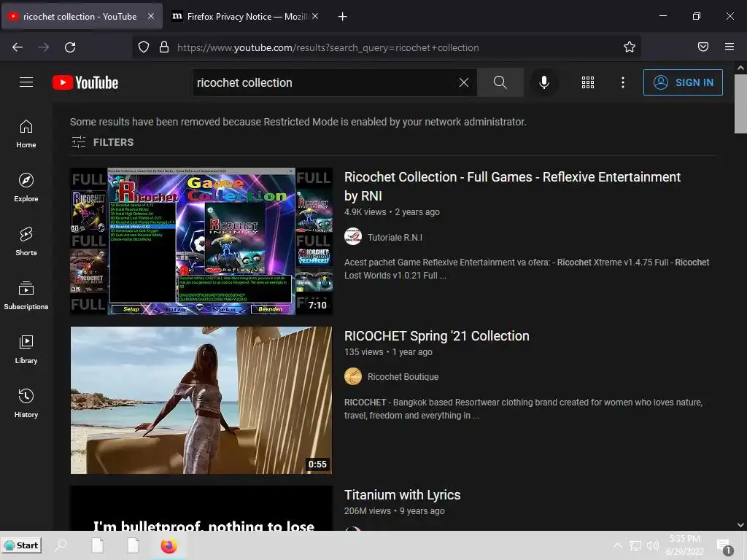This screenshot has height=560, width=747.
Task: Clear the search box with the X icon
Action: 463,82
